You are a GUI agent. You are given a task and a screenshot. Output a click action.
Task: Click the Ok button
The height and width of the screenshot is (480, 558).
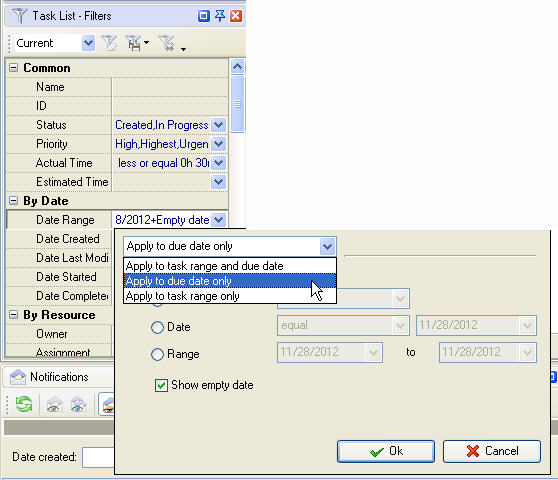pos(386,451)
